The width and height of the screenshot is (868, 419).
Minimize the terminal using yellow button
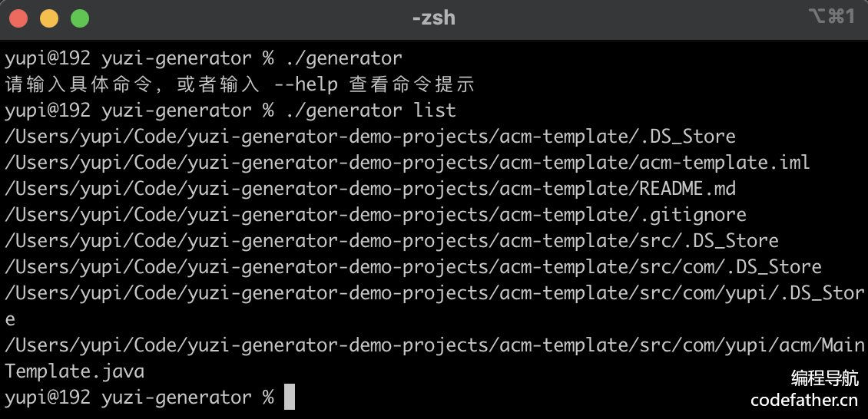coord(49,18)
